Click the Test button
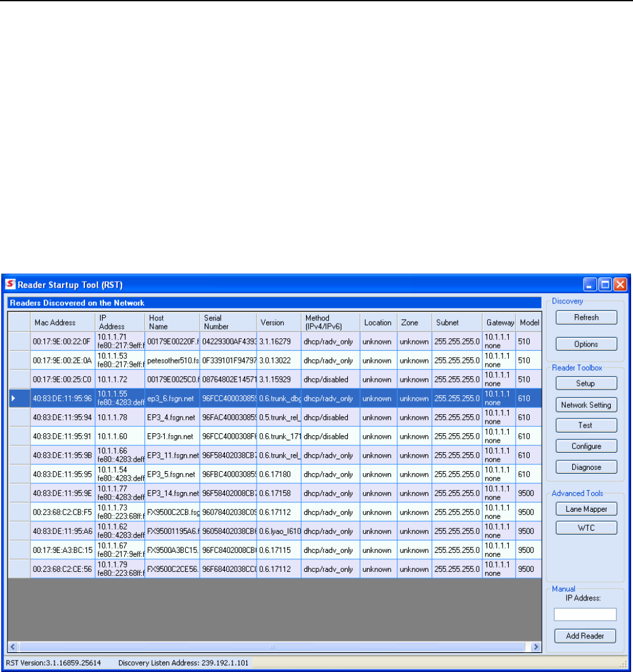This screenshot has width=633, height=672. click(586, 426)
